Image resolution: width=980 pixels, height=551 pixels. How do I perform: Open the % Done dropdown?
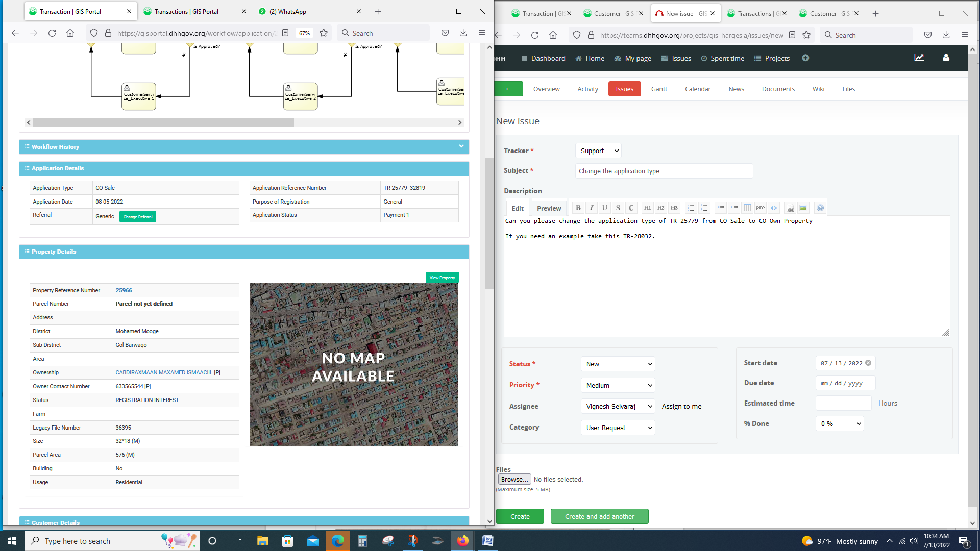point(840,424)
